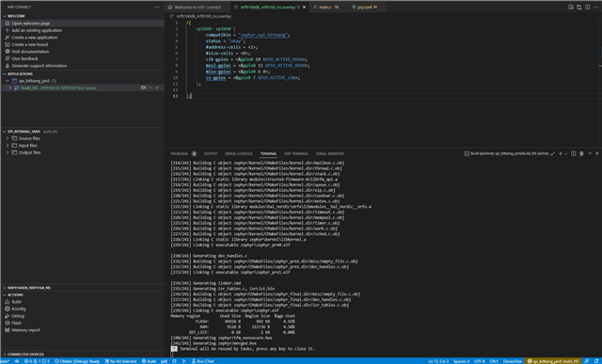The image size is (602, 364).
Task: Open the SERIAL MONITOR panel tab
Action: [x=329, y=153]
